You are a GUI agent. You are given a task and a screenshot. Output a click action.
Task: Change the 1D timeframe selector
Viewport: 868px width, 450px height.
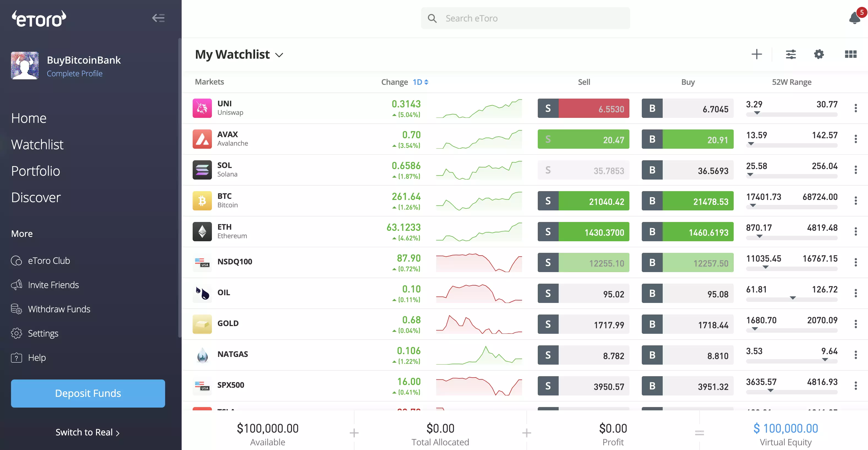(421, 82)
